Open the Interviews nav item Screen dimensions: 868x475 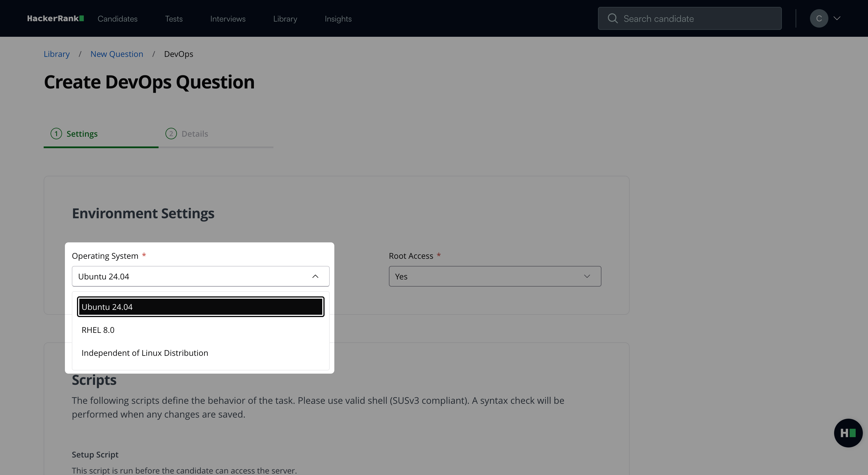pos(228,19)
